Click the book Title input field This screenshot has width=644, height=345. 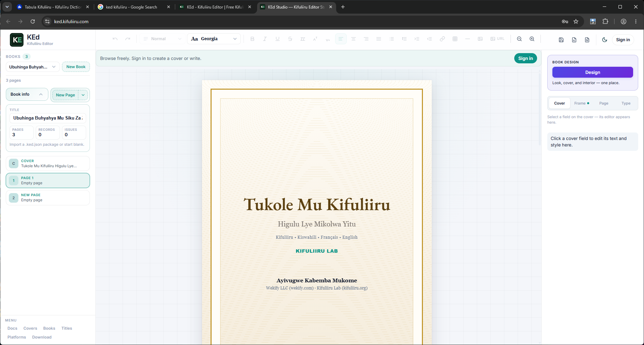tap(48, 118)
